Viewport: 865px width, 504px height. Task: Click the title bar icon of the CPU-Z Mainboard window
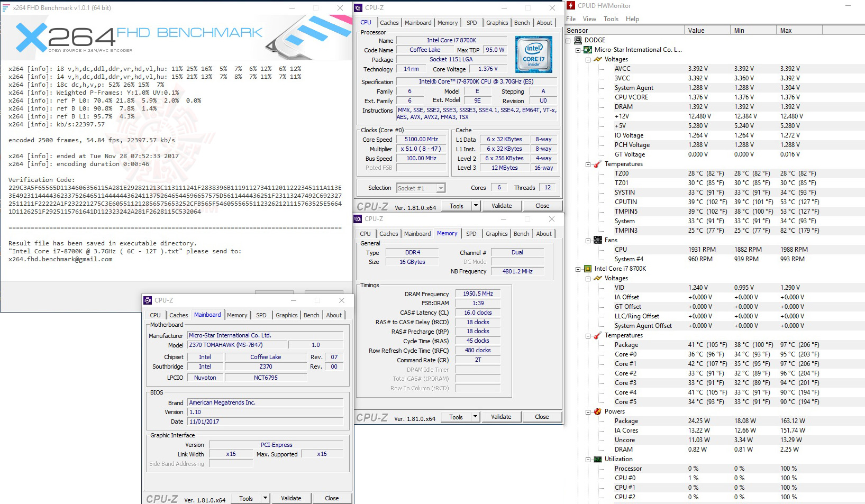coord(148,300)
